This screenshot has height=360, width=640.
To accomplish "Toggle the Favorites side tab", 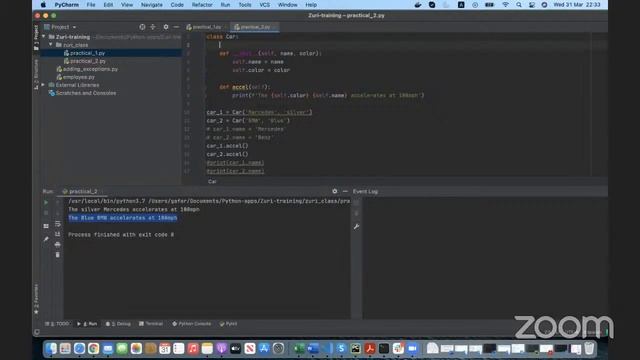I will point(36,299).
